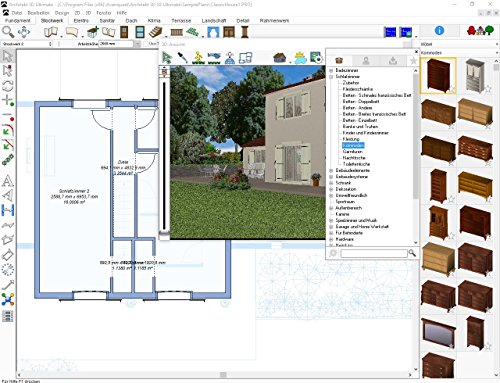Pick the staircase tool in the toolbar

[155, 32]
